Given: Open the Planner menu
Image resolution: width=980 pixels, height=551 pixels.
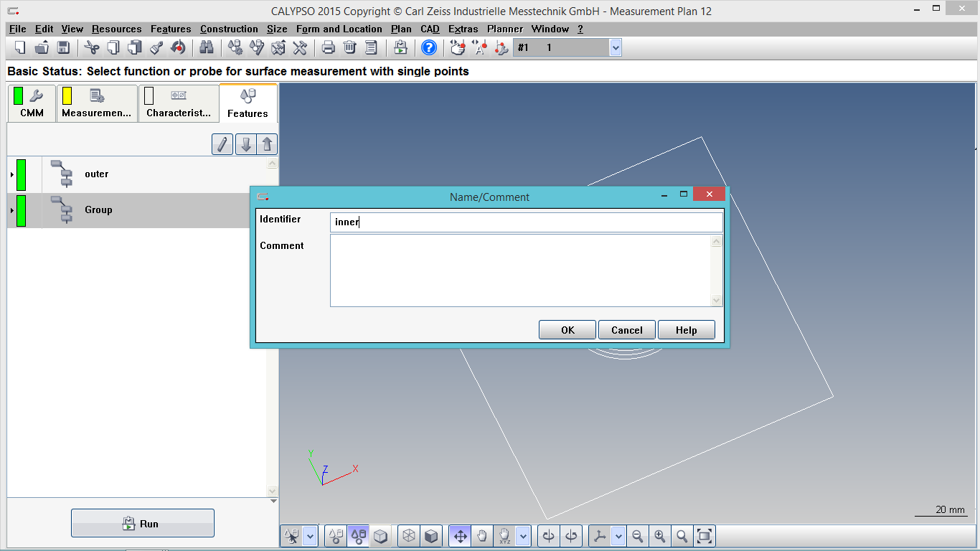Looking at the screenshot, I should [506, 29].
